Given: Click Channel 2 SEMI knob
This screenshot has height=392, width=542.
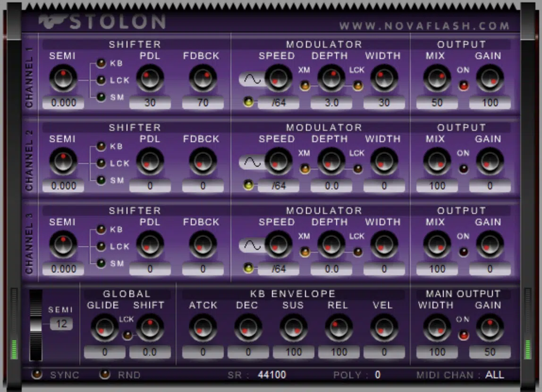Looking at the screenshot, I should (63, 162).
